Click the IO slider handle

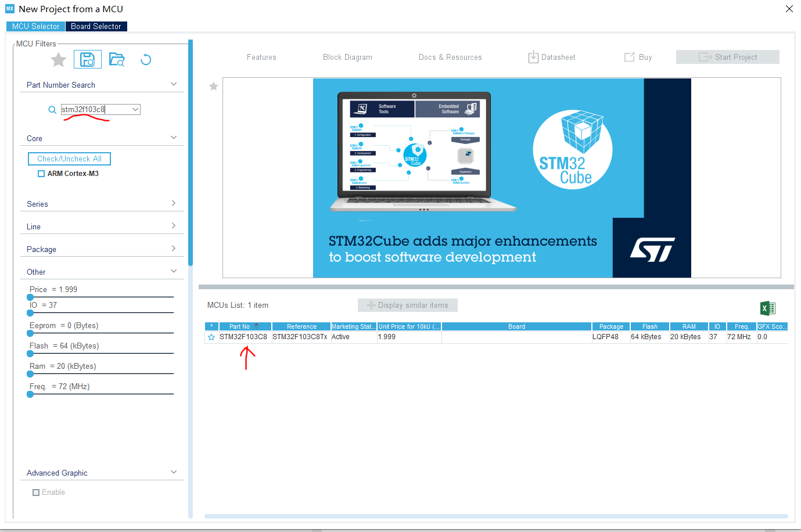30,313
